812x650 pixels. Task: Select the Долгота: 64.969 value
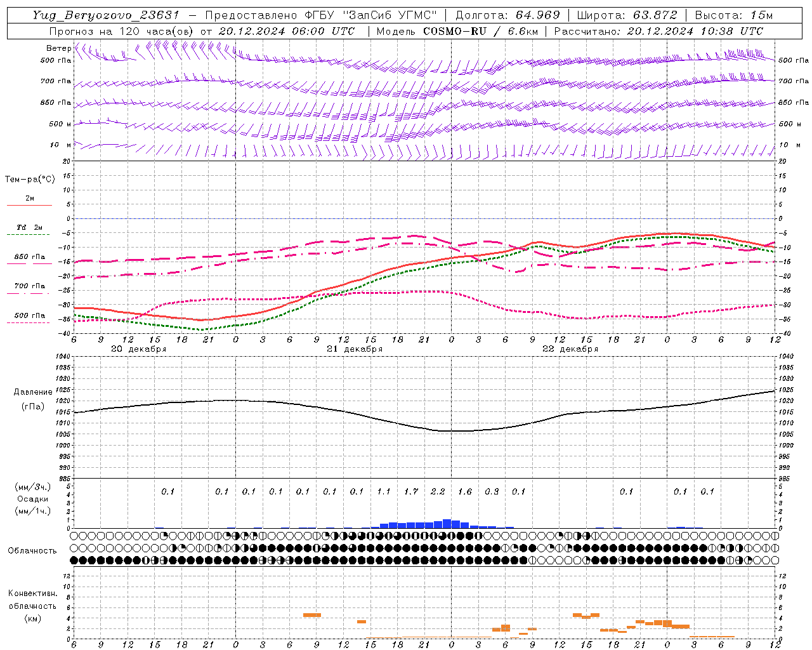(x=507, y=15)
